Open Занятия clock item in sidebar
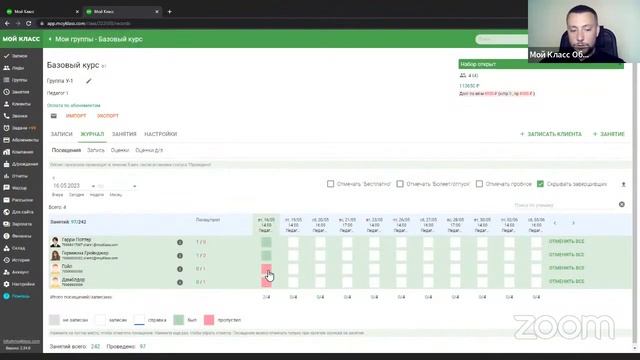Image resolution: width=640 pixels, height=360 pixels. pyautogui.click(x=16, y=92)
